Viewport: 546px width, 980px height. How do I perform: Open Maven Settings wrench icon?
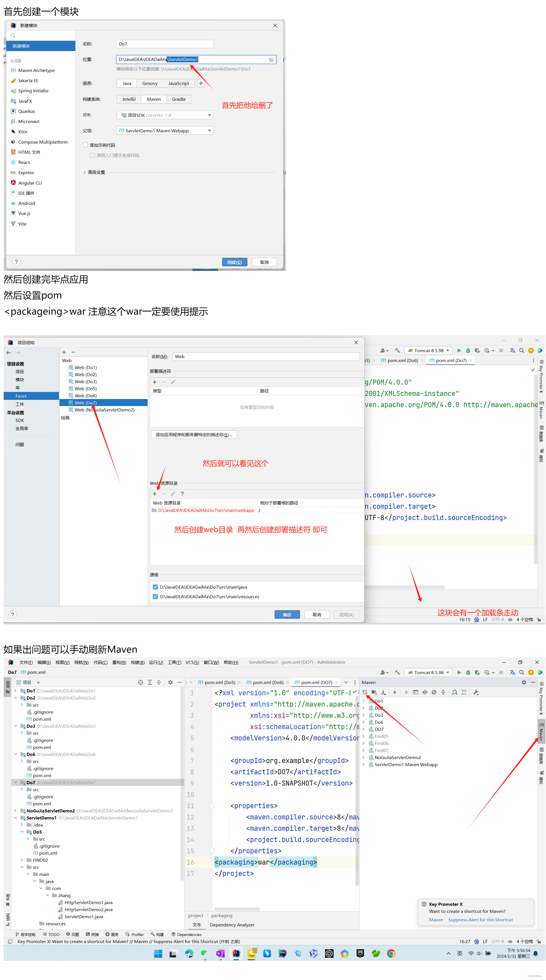(476, 692)
